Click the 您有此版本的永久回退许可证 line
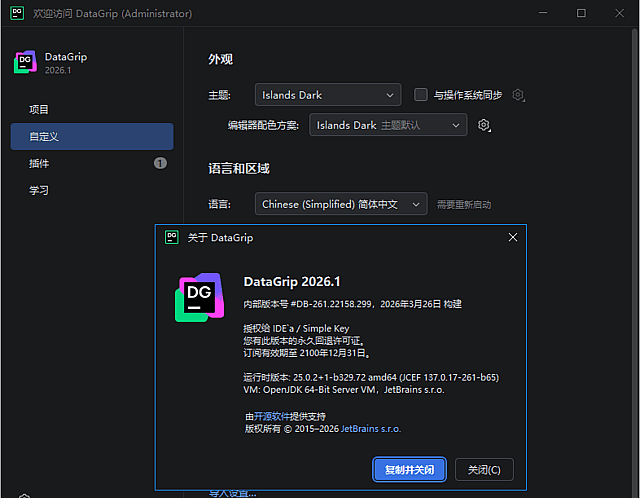 (x=304, y=340)
